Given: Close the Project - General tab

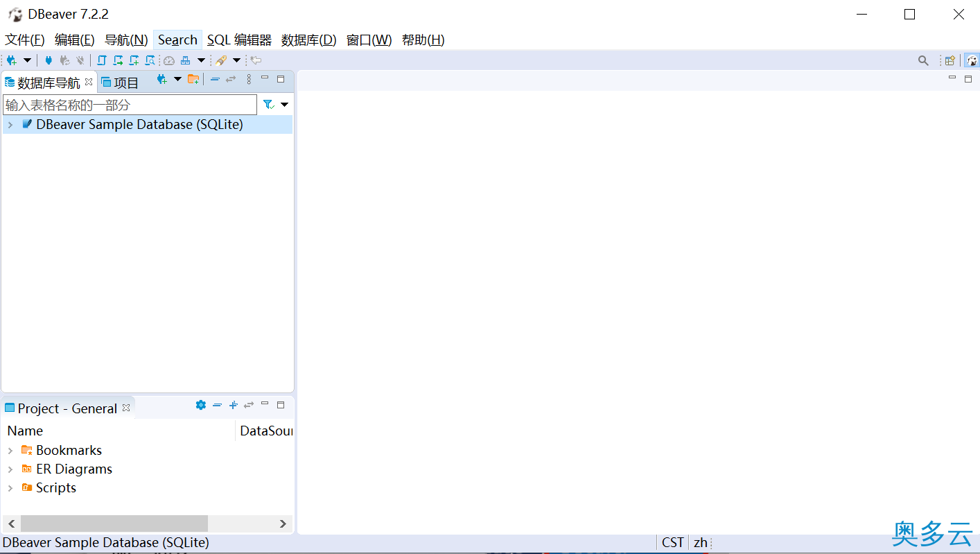Looking at the screenshot, I should click(x=126, y=408).
